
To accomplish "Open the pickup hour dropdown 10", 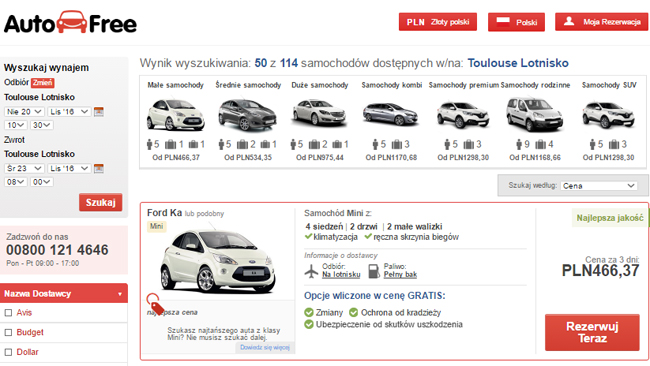I will pyautogui.click(x=16, y=125).
